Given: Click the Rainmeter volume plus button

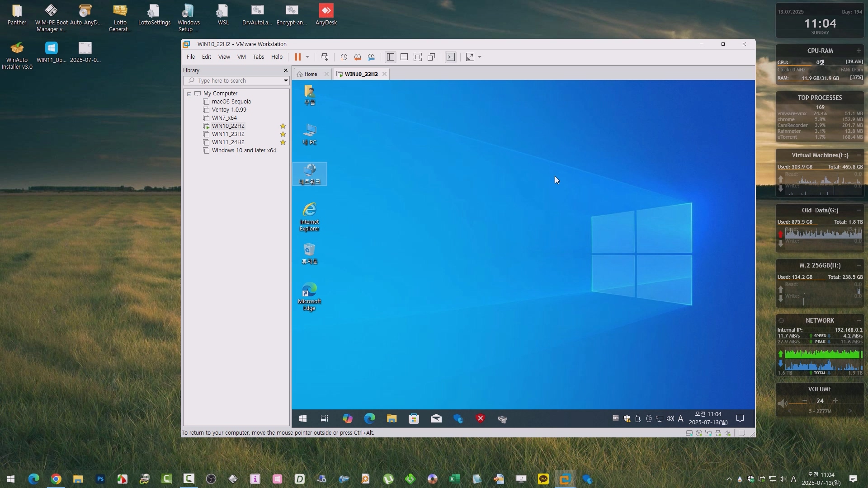Looking at the screenshot, I should pos(835,401).
